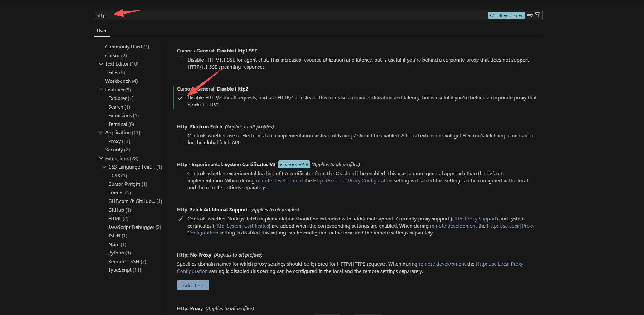Screen dimensions: 644x315
Task: Click the Add Item button under No Proxy
Action: pyautogui.click(x=193, y=285)
